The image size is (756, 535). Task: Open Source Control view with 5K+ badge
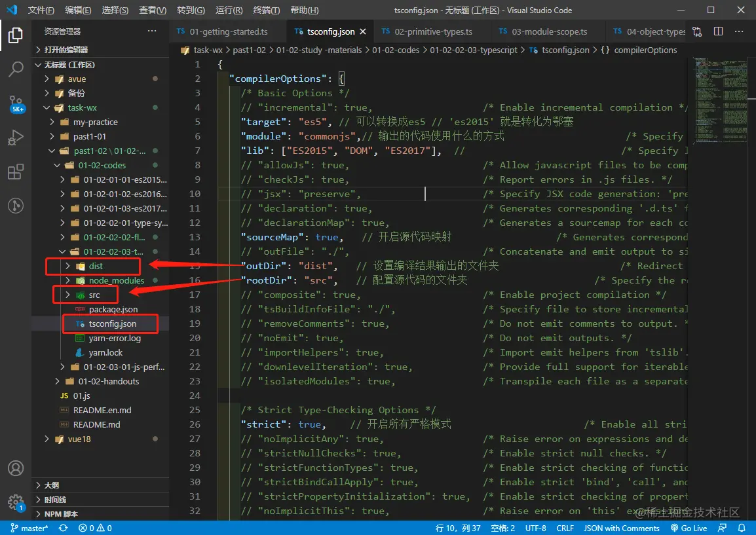tap(16, 103)
